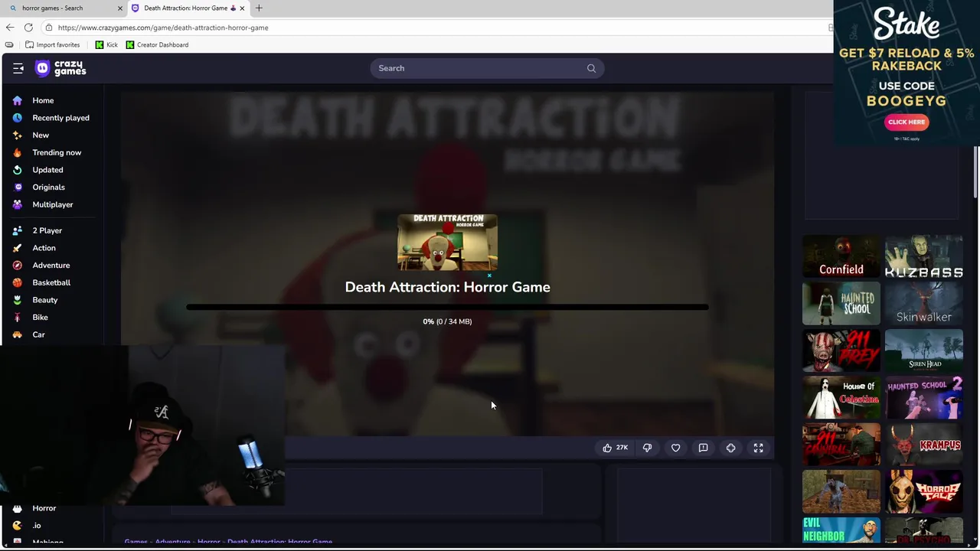Open Recently played in sidebar
Screen dimensions: 980x551
pyautogui.click(x=60, y=118)
